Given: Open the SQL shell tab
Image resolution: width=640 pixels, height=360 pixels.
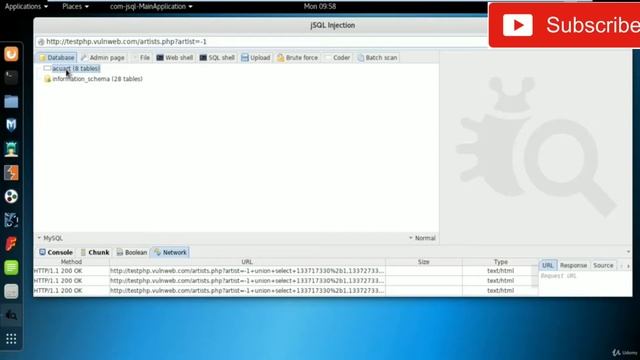Looking at the screenshot, I should point(217,58).
